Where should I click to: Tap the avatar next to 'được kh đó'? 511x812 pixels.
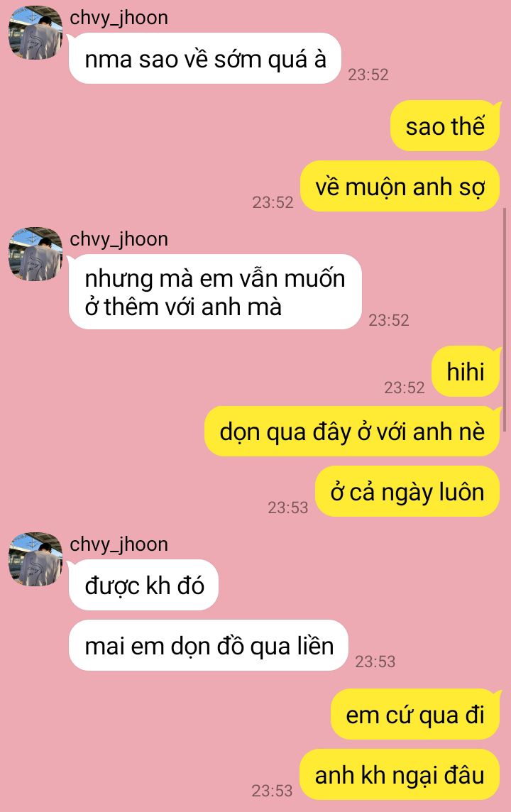[35, 559]
